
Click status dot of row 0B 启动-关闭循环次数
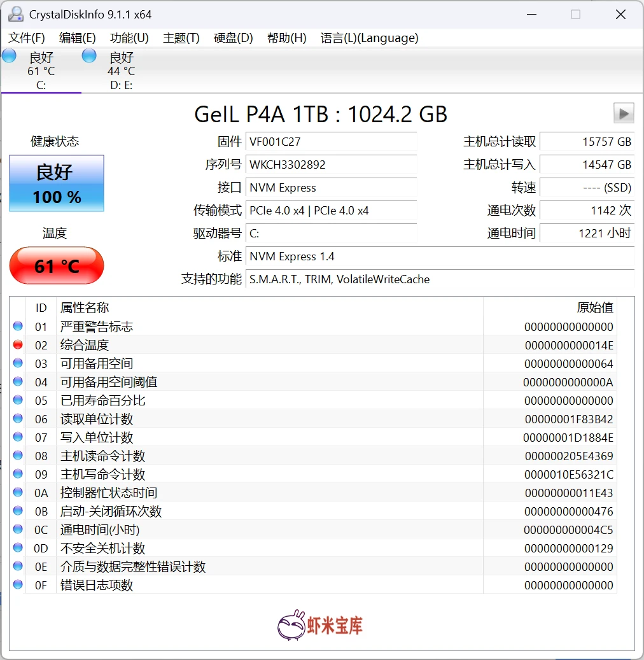coord(18,510)
